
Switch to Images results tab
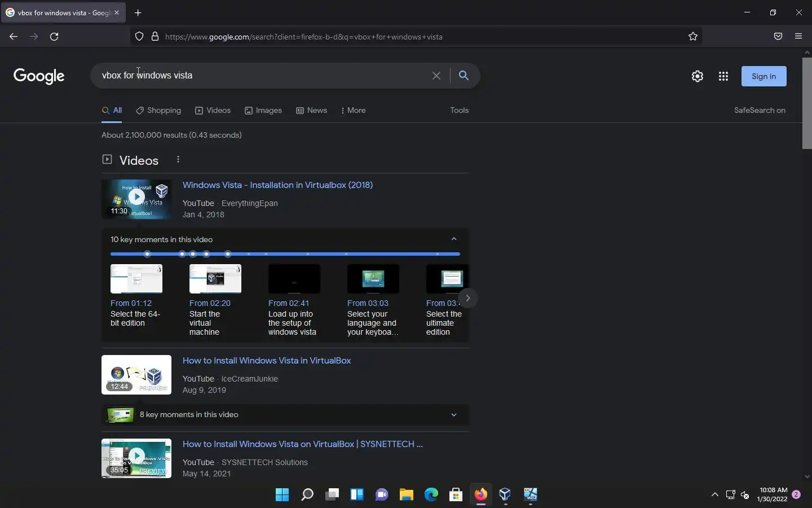pyautogui.click(x=263, y=111)
